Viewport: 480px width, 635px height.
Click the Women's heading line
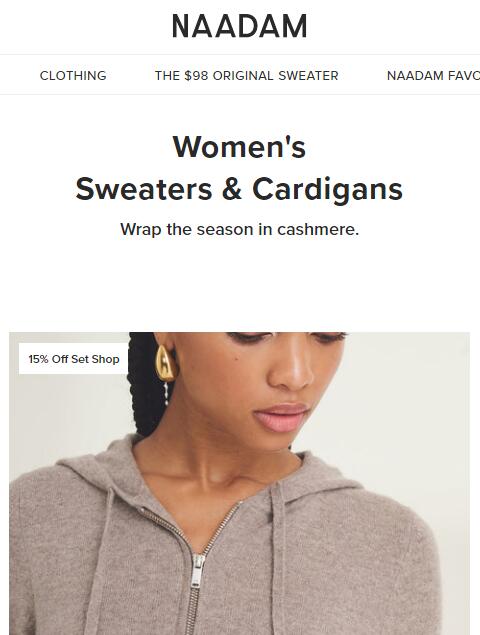(x=239, y=147)
